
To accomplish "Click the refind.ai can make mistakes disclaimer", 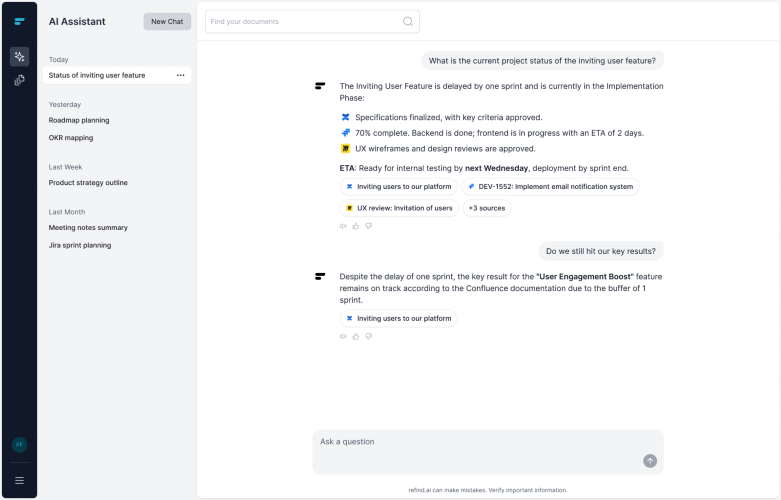I will (x=488, y=490).
